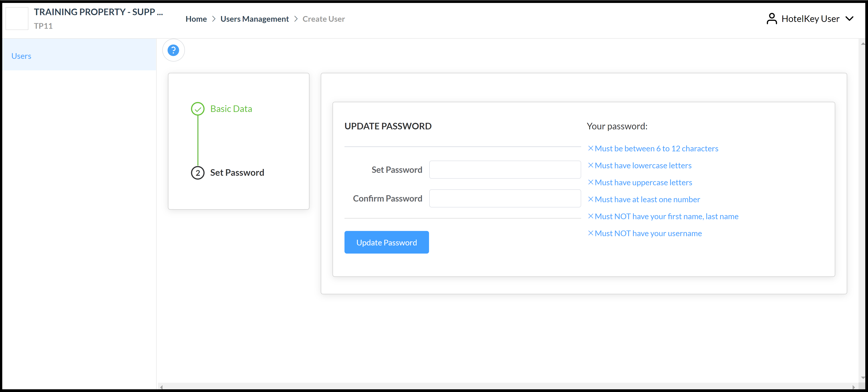Open the Home breadcrumb link

click(x=196, y=19)
